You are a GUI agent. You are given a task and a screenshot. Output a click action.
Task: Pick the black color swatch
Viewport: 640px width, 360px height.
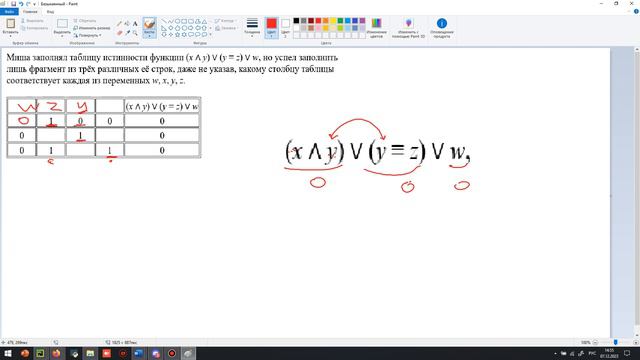pos(296,20)
